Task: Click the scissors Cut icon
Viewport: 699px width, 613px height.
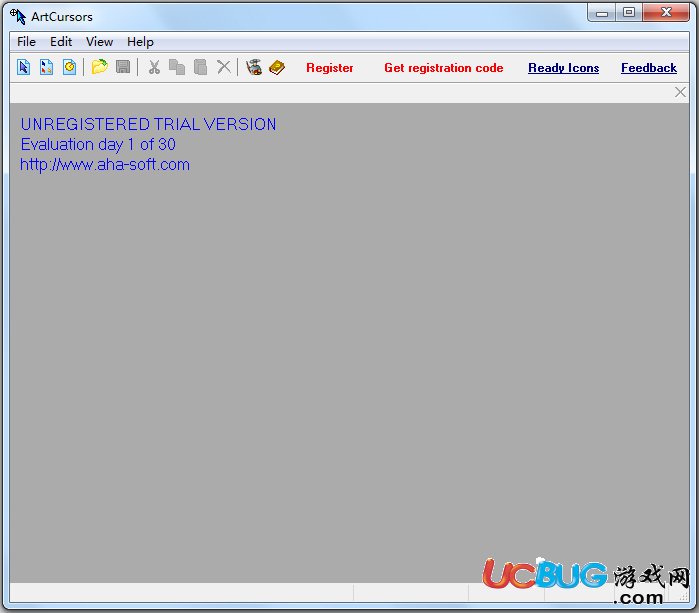Action: coord(154,67)
